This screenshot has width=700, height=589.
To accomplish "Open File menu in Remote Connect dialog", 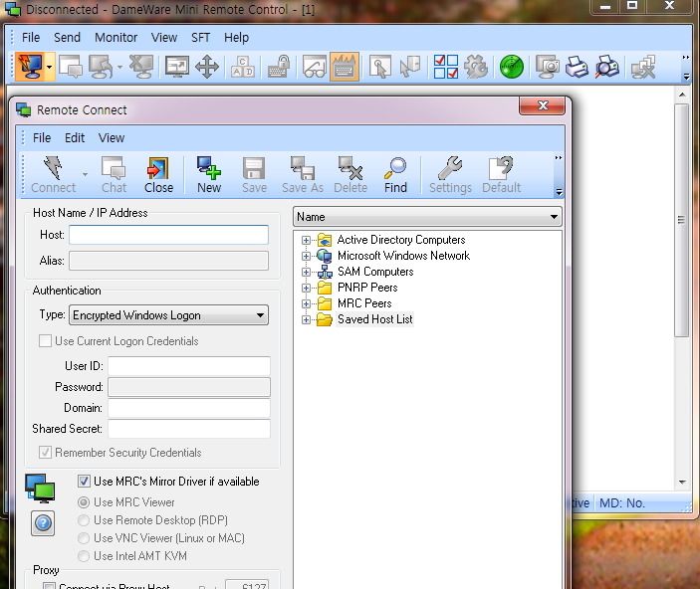I will [x=42, y=138].
